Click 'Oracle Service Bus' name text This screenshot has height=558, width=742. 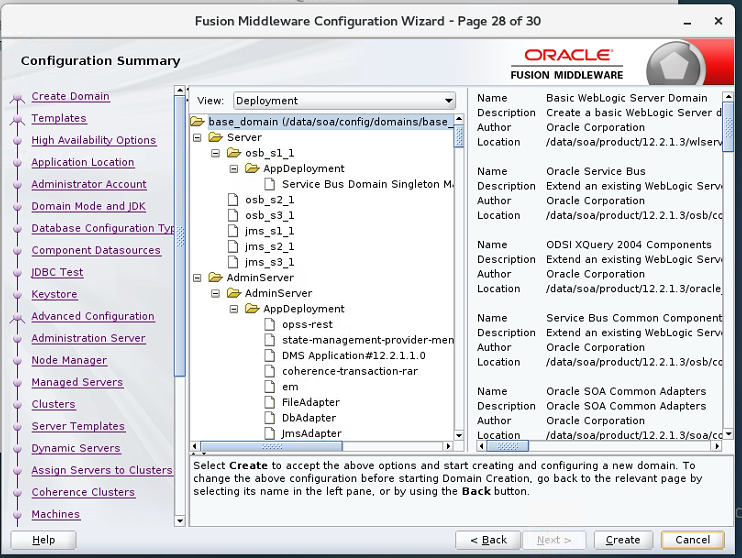[x=595, y=171]
